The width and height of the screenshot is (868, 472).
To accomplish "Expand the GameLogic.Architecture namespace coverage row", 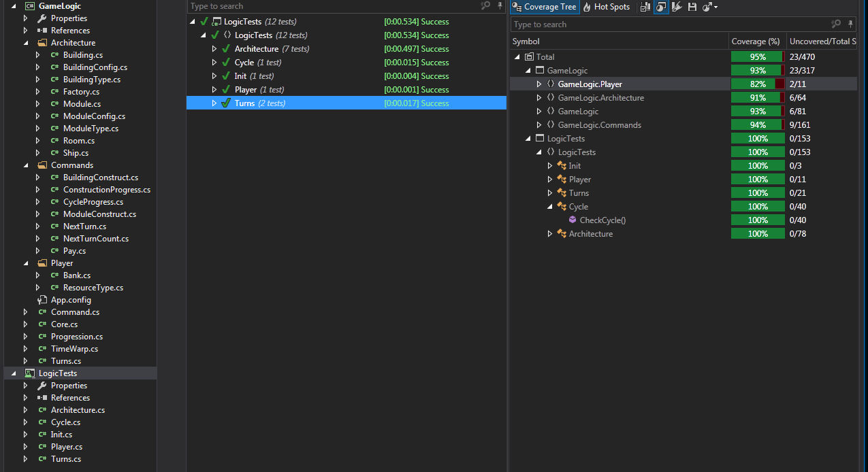I will [x=539, y=98].
